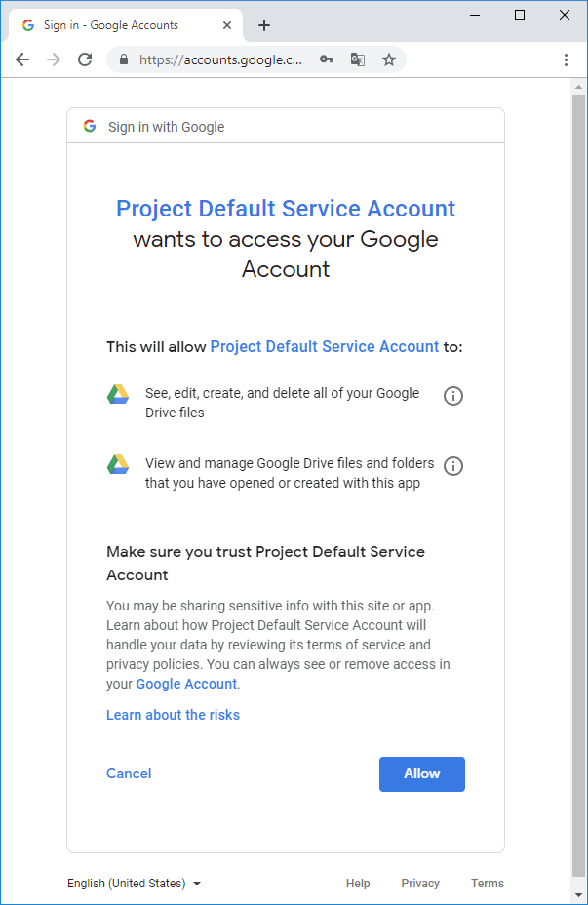The height and width of the screenshot is (905, 588).
Task: Click Project Default Service Account link in 'This will allow'
Action: pos(325,346)
